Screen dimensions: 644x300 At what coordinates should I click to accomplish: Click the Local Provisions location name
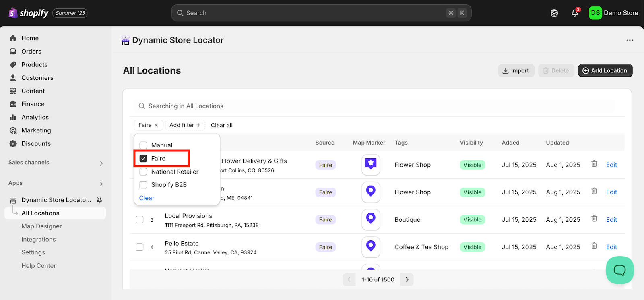tap(188, 216)
